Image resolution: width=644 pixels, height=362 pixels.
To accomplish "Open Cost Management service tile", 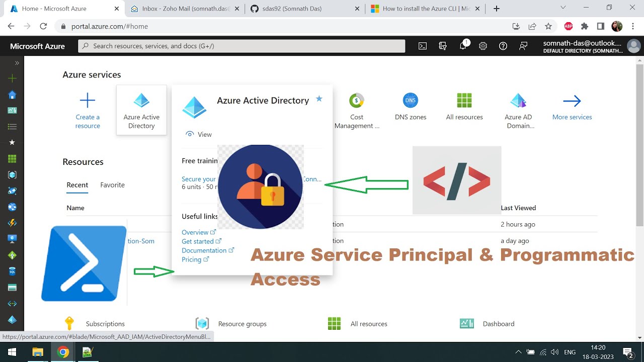I will pos(357,111).
